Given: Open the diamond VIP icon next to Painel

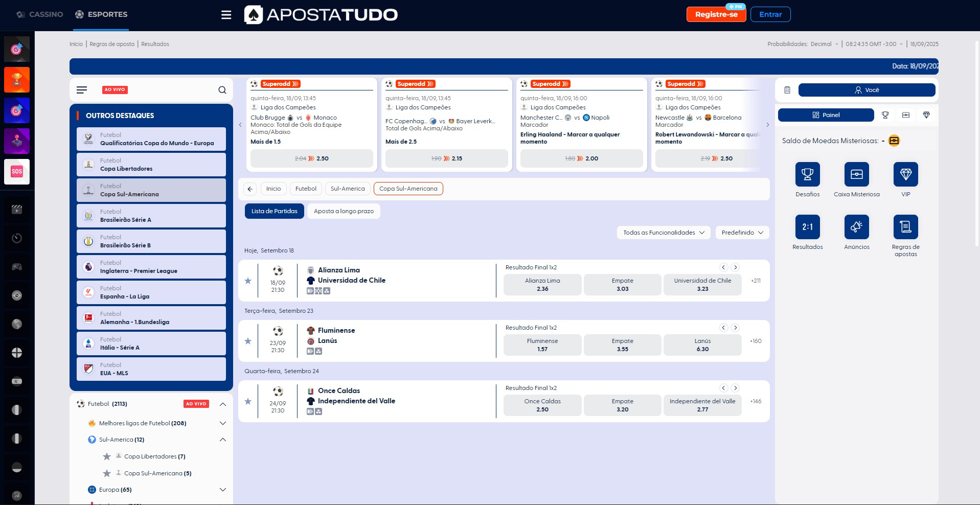Looking at the screenshot, I should (926, 115).
